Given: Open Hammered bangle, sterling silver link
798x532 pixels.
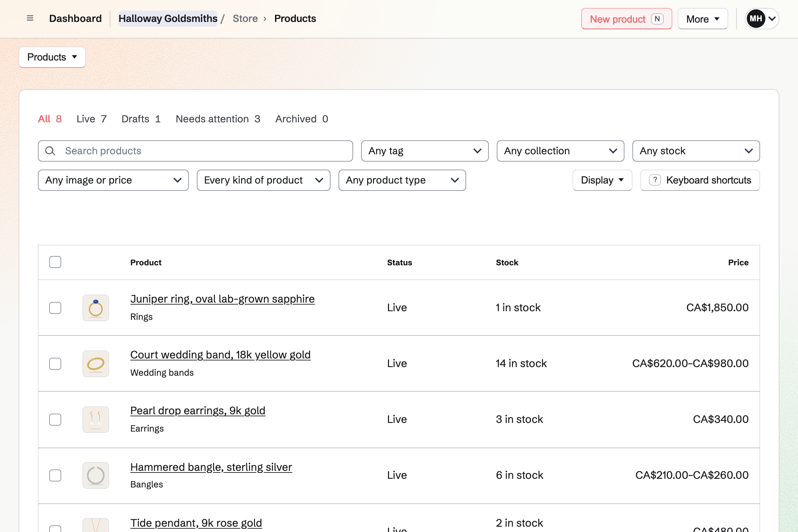Looking at the screenshot, I should (x=211, y=467).
